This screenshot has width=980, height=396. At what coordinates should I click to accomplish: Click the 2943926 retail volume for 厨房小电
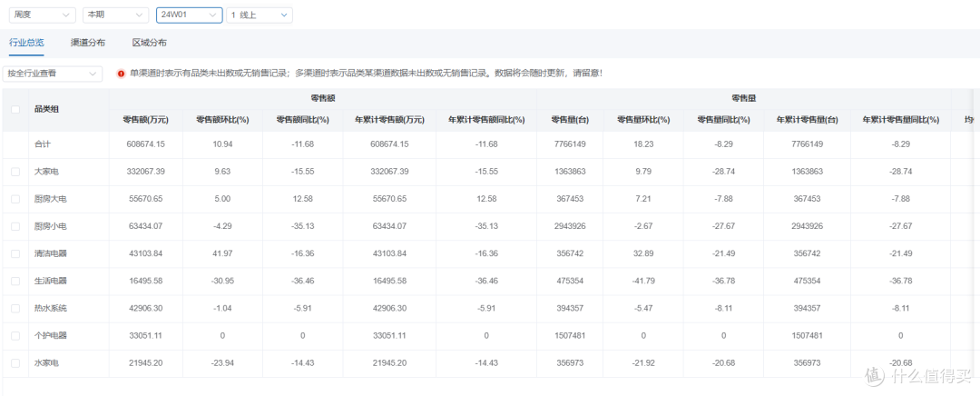click(x=570, y=226)
